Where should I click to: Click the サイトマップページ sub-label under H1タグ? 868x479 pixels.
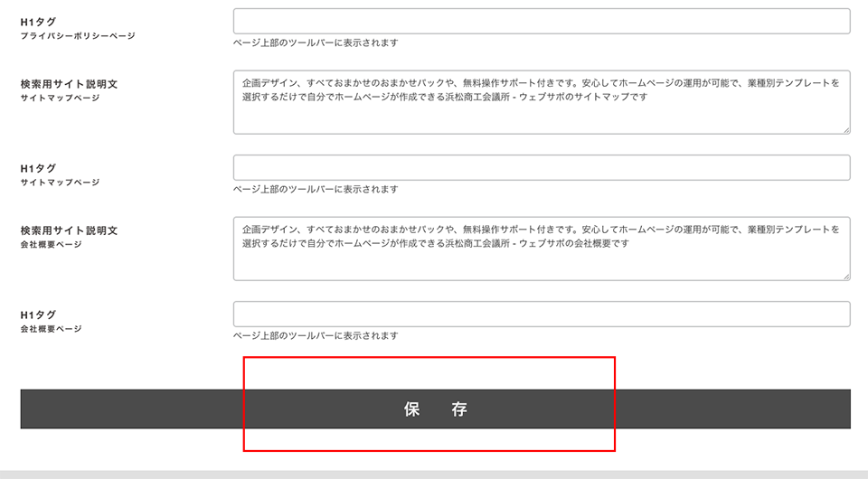[60, 183]
